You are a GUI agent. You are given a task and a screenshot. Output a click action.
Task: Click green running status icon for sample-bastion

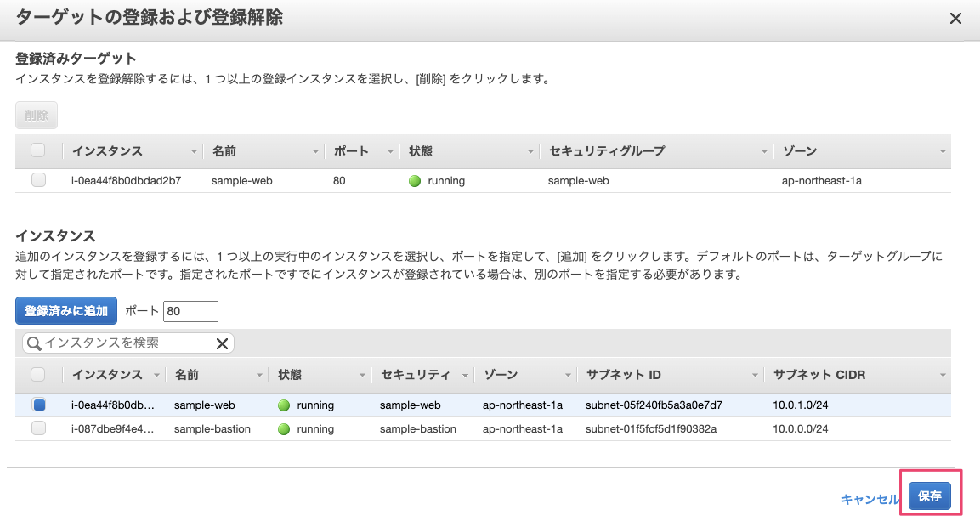click(x=284, y=429)
